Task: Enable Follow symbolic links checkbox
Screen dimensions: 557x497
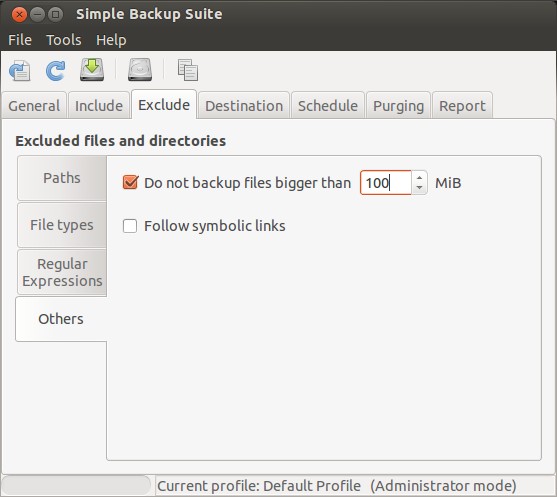Action: pyautogui.click(x=130, y=226)
